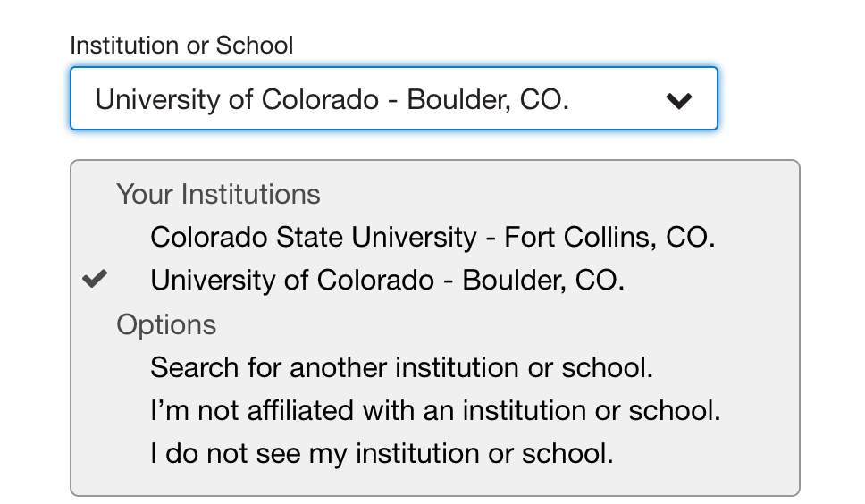865x504 pixels.
Task: Click the "Your Institutions" group header
Action: (x=218, y=194)
